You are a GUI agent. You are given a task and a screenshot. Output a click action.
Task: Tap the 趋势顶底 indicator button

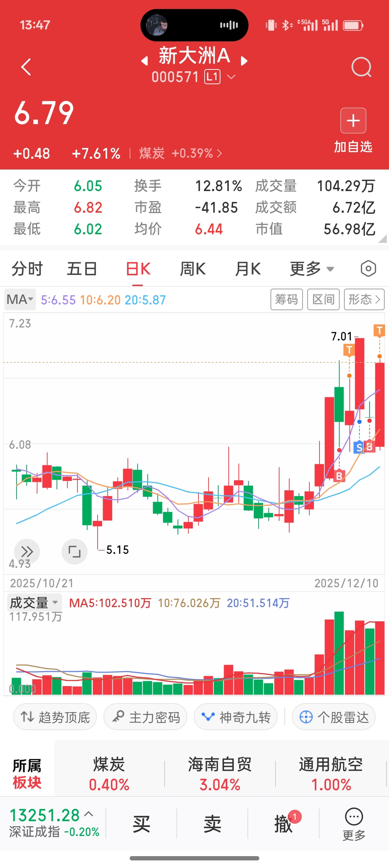(55, 717)
